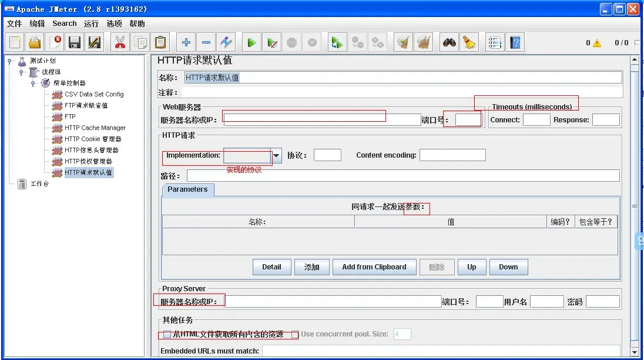Image resolution: width=644 pixels, height=360 pixels.
Task: Collapse the 线程组 tree node
Action: pyautogui.click(x=21, y=72)
